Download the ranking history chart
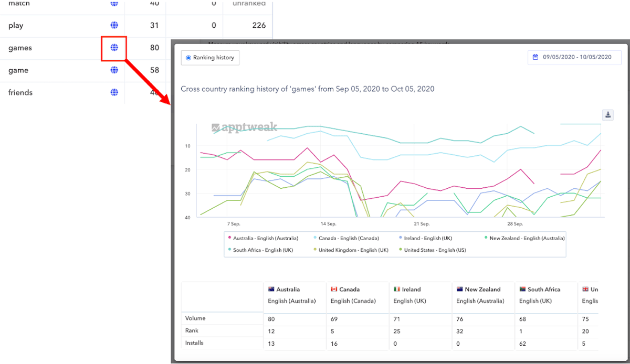630x364 pixels. pyautogui.click(x=608, y=115)
